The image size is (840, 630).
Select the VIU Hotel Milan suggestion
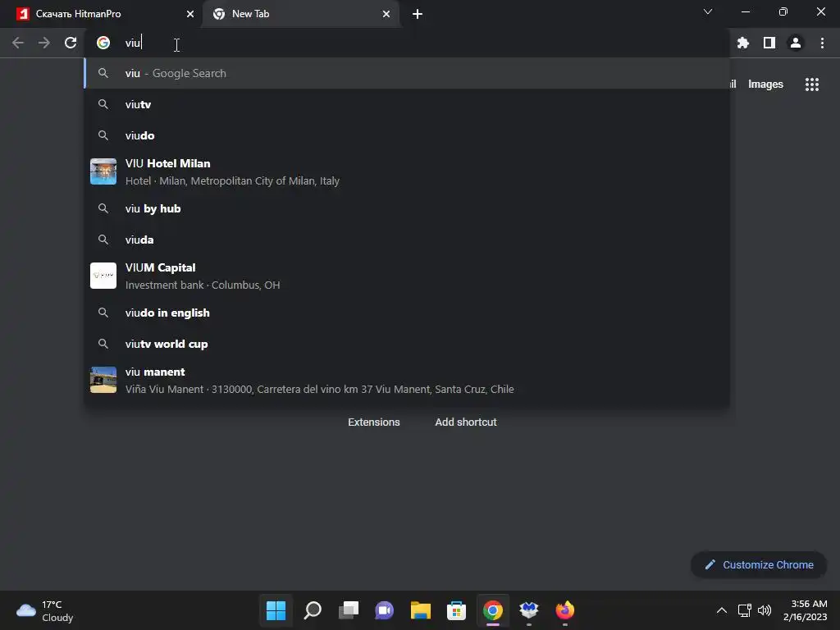pos(407,172)
